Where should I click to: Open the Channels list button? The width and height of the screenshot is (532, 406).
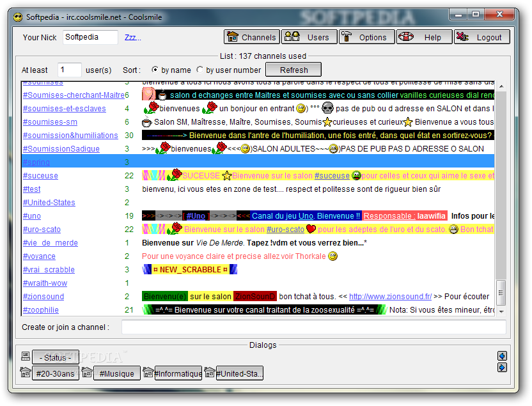pyautogui.click(x=252, y=37)
